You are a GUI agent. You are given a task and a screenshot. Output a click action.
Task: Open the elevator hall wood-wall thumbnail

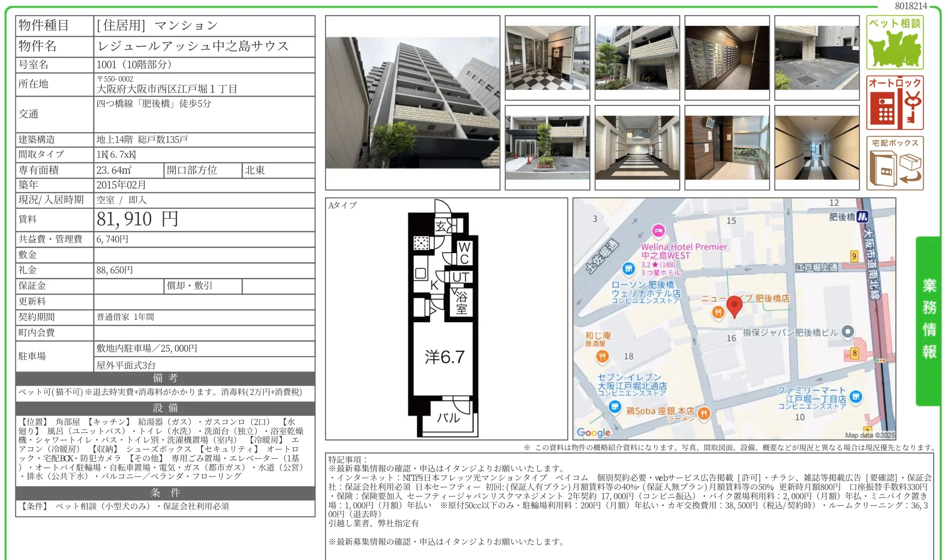coord(727,147)
